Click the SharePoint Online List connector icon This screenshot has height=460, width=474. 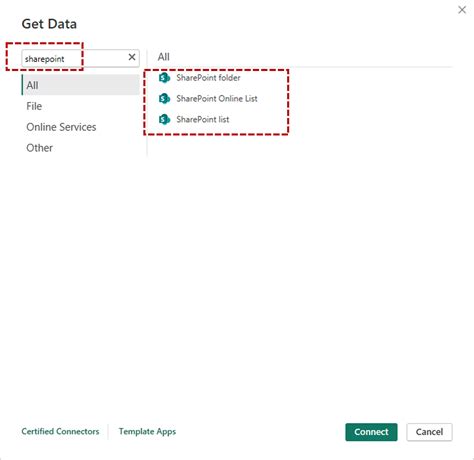164,99
